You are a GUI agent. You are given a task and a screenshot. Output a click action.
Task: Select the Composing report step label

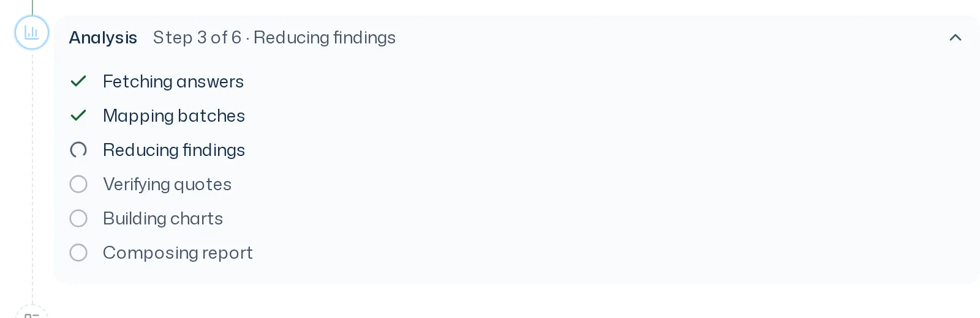pyautogui.click(x=178, y=253)
